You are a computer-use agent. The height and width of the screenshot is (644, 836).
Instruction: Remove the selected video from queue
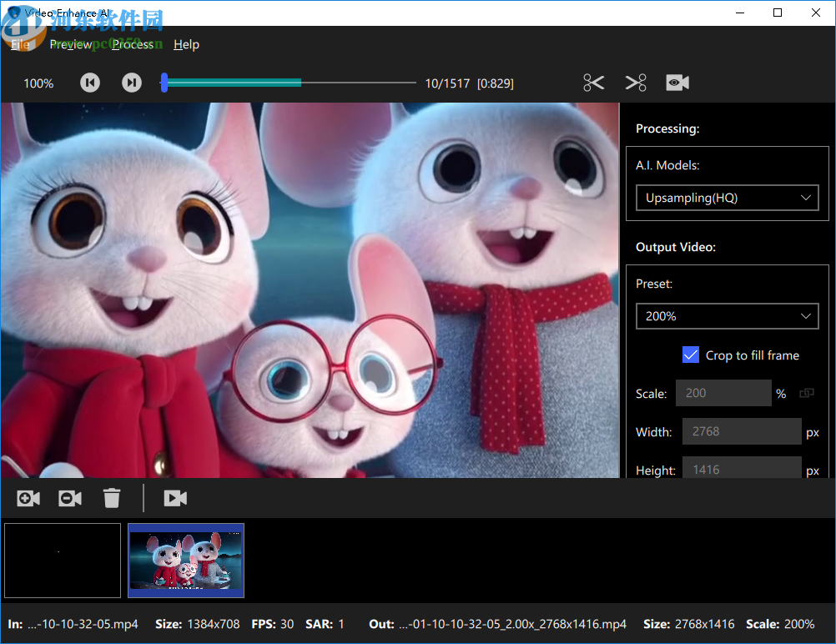(69, 498)
